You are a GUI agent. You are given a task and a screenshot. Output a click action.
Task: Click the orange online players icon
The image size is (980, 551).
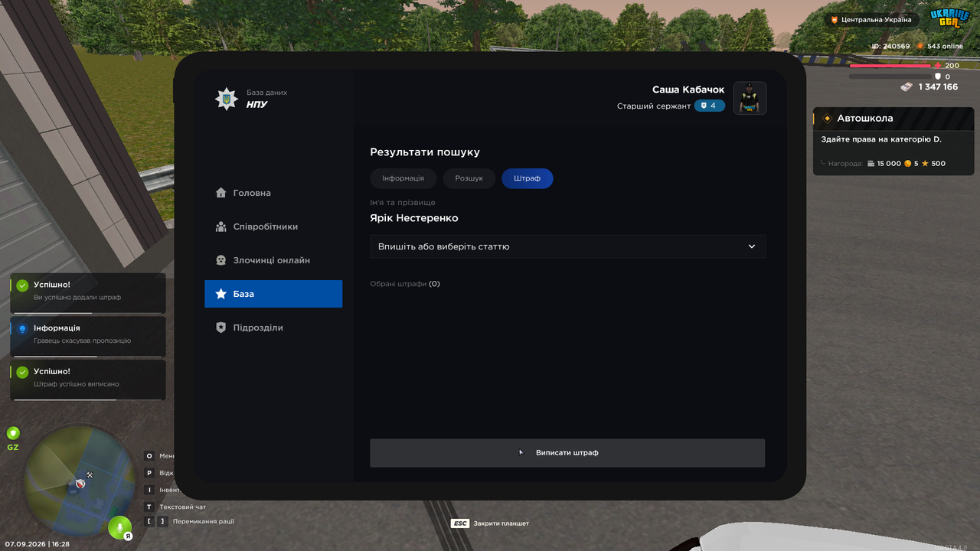pyautogui.click(x=920, y=46)
